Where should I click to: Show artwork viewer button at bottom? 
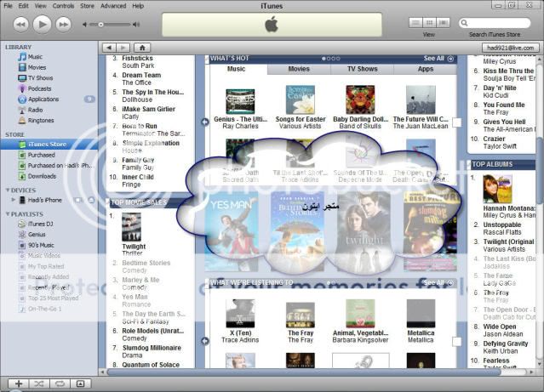coord(80,383)
